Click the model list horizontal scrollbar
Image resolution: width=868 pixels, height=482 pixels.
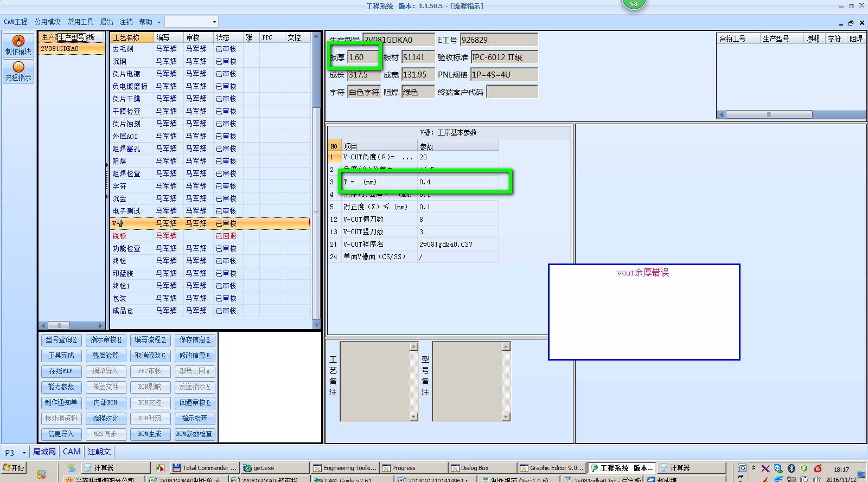tap(71, 325)
